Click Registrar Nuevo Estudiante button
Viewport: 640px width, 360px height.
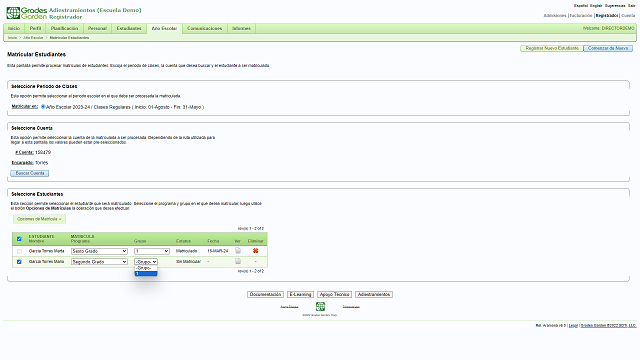[552, 48]
